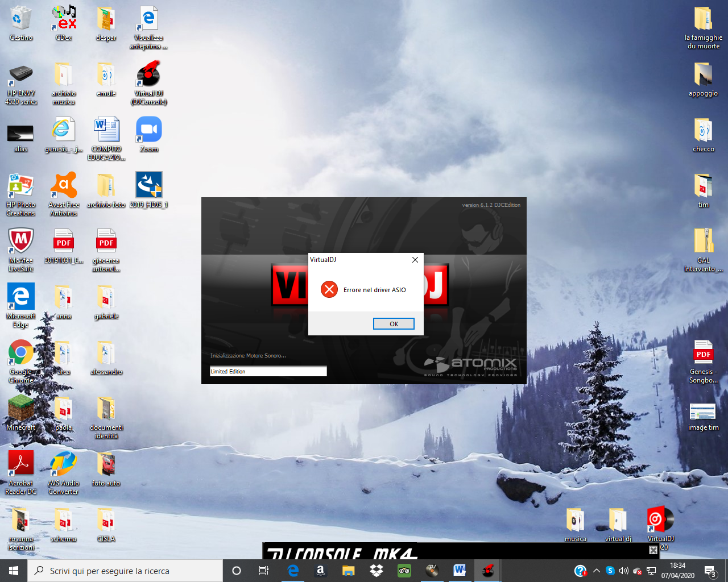Image resolution: width=728 pixels, height=582 pixels.
Task: Open the genesis_-_j file
Action: (64, 135)
